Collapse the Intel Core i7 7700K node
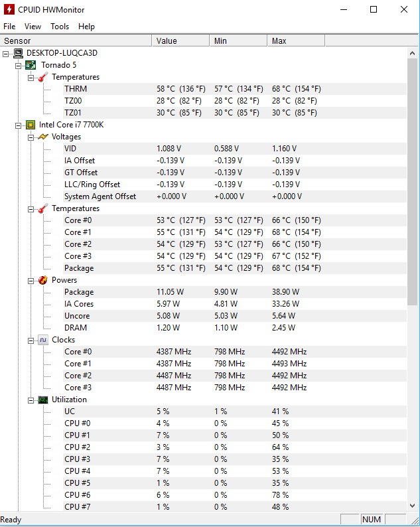 click(18, 125)
